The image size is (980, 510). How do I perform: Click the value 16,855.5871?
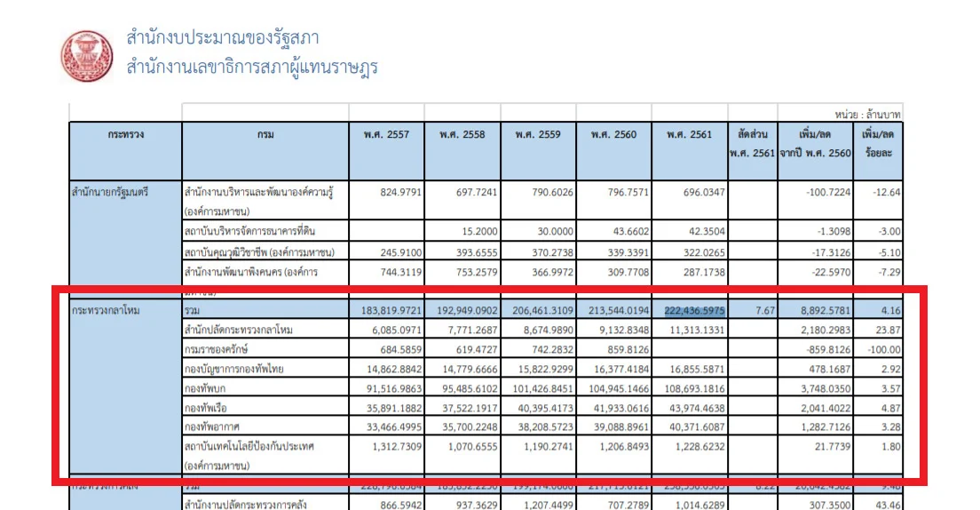pyautogui.click(x=696, y=369)
